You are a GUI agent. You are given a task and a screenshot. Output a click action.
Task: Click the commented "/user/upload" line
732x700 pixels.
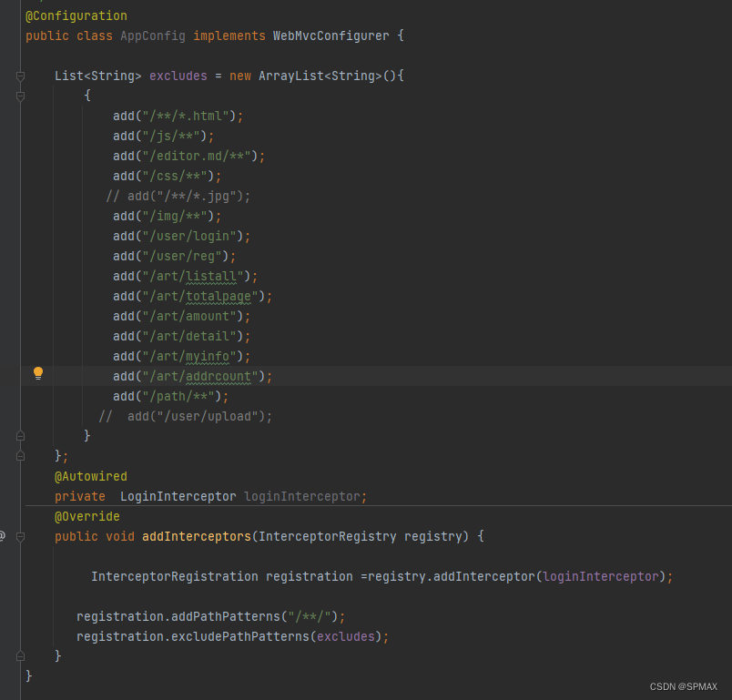186,416
